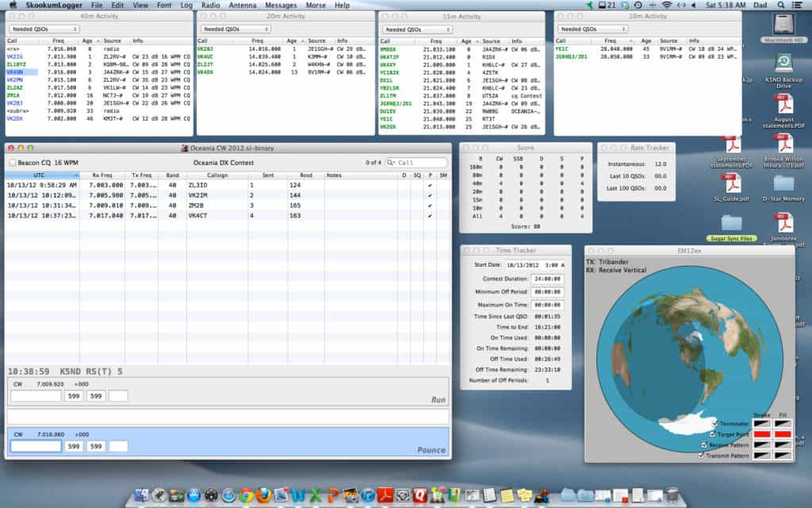This screenshot has width=812, height=508.
Task: Open the Finder icon in the dock
Action: [x=141, y=495]
